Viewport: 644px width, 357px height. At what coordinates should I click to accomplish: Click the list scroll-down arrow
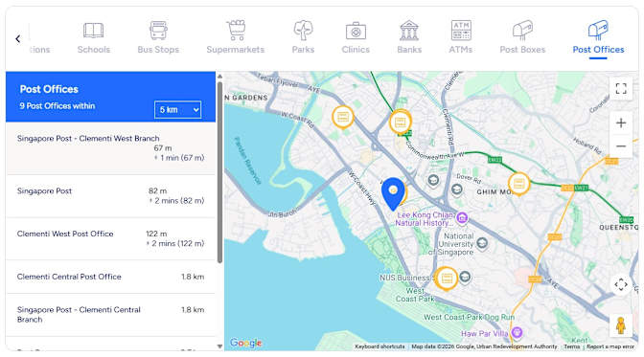(x=219, y=346)
